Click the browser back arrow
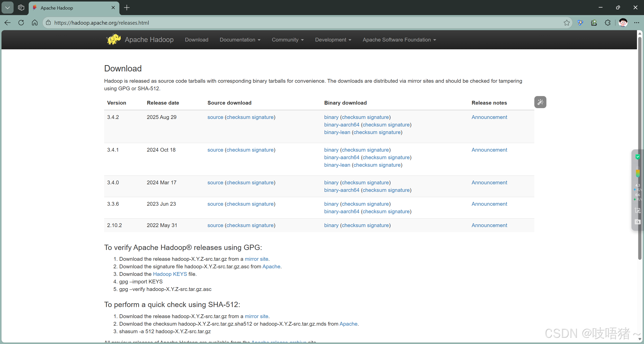 coord(8,23)
